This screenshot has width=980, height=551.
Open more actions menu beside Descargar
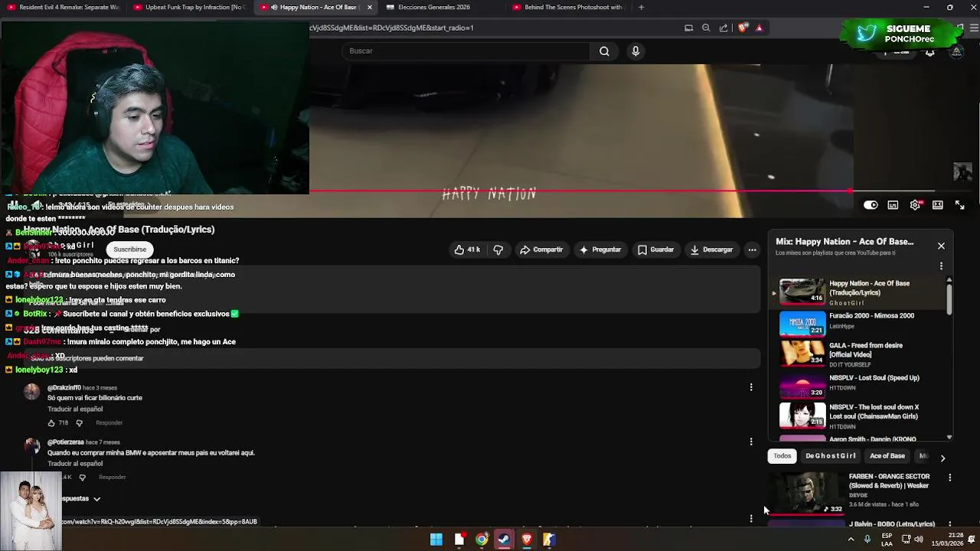tap(752, 249)
